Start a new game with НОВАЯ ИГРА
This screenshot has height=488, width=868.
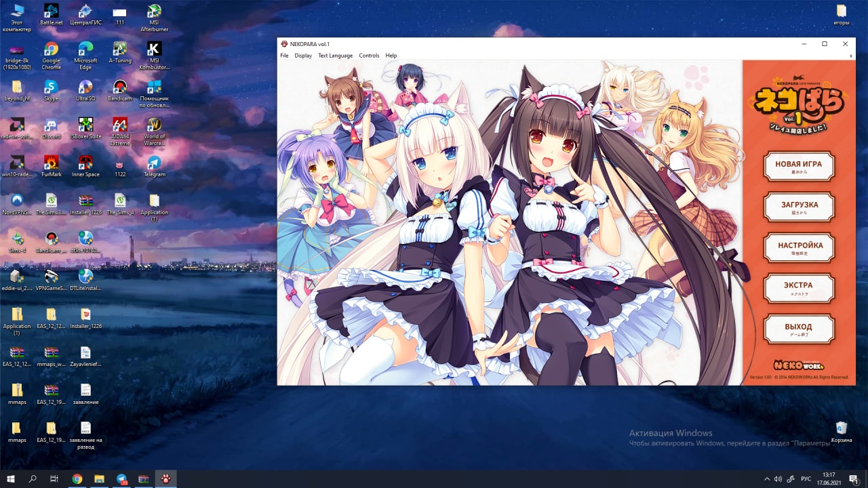(x=799, y=166)
